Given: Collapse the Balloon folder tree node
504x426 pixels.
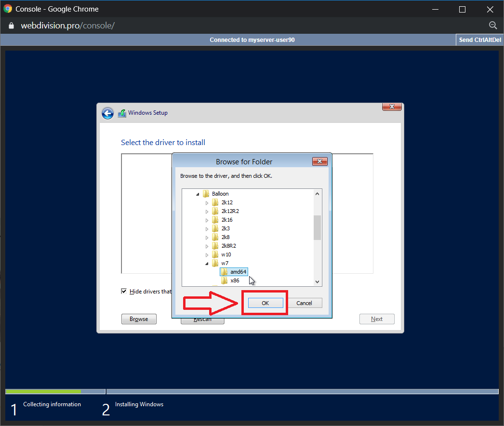Looking at the screenshot, I should tap(198, 194).
